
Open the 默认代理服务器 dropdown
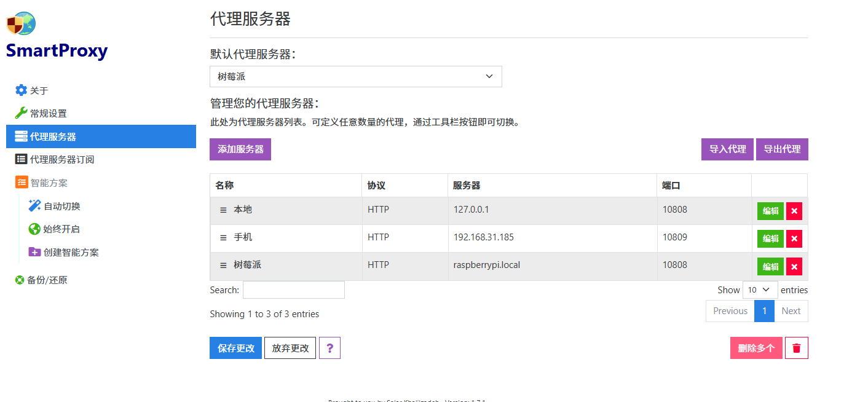point(355,77)
